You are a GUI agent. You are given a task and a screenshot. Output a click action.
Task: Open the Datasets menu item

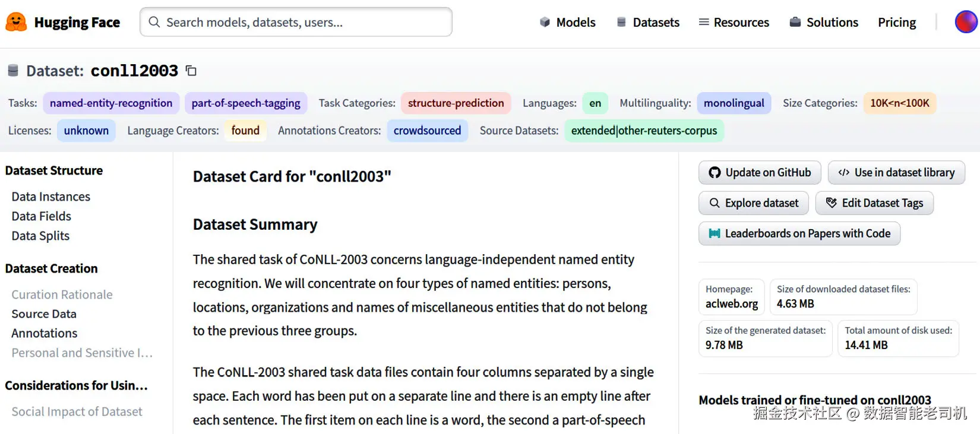pyautogui.click(x=648, y=23)
